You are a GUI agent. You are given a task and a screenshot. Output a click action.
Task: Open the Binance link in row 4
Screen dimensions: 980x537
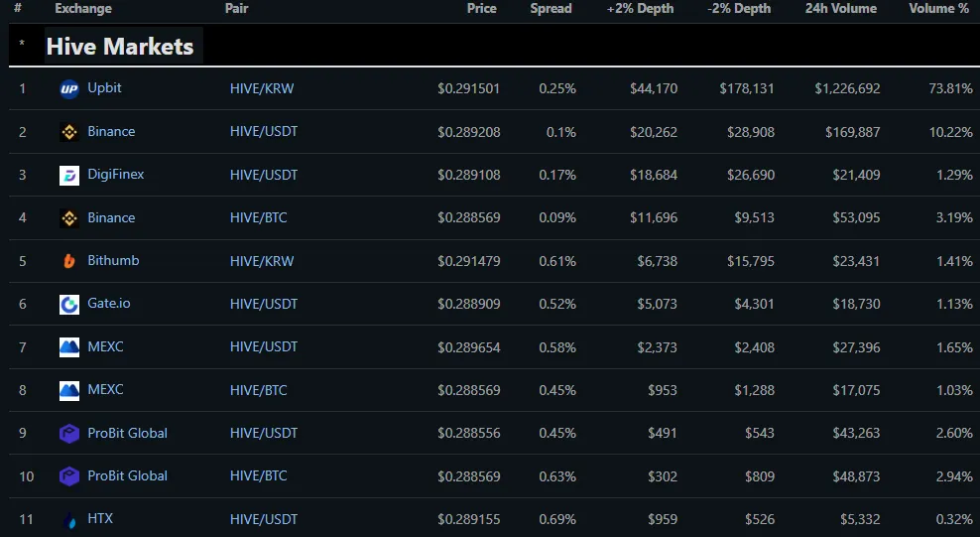tap(111, 217)
